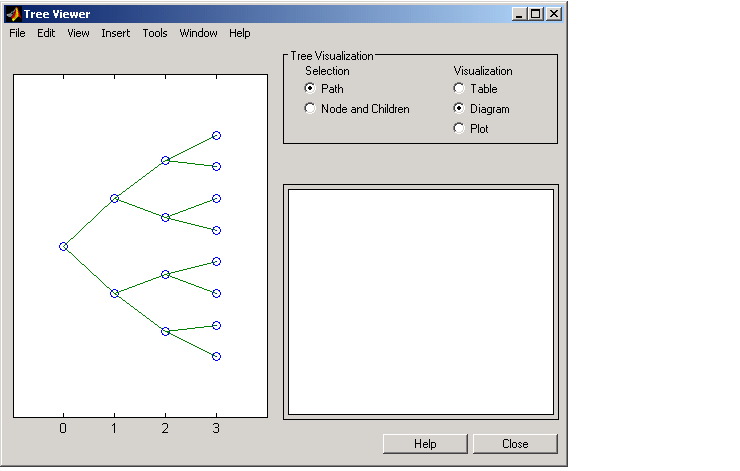
Task: Select the fourth-highest leaf node at time 3
Action: (x=216, y=230)
